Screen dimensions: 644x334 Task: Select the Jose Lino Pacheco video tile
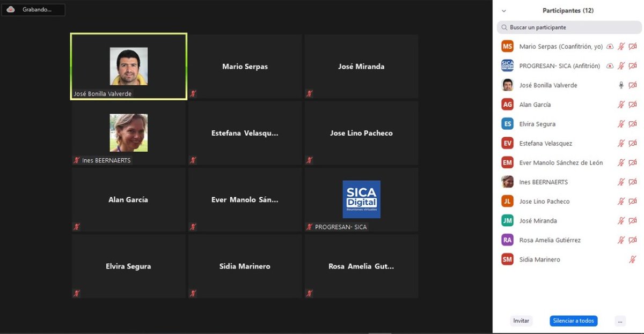pos(361,133)
